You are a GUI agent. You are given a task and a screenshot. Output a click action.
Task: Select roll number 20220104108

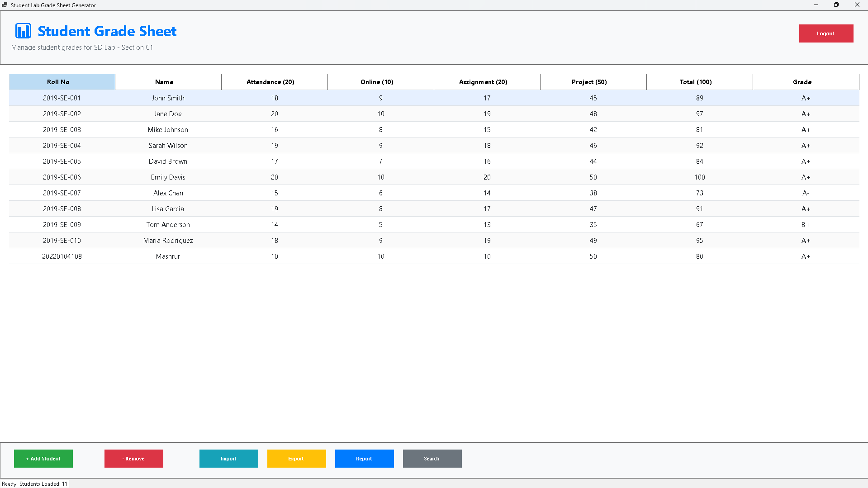(62, 256)
